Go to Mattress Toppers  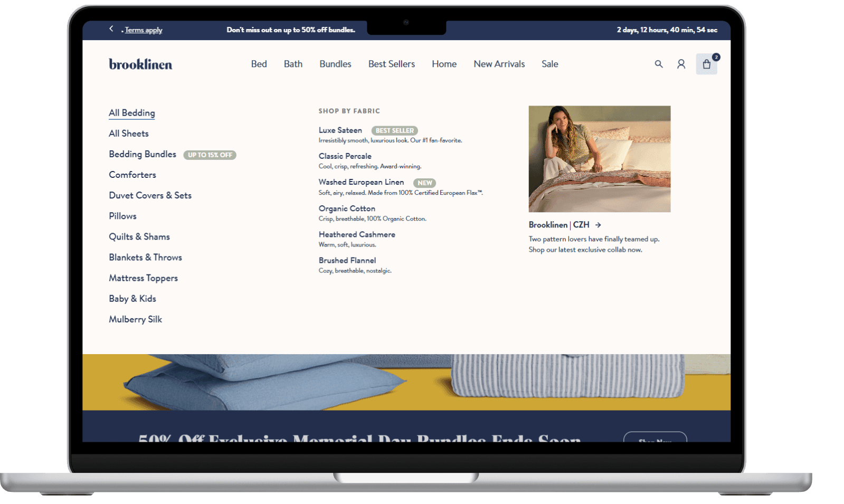coord(144,278)
